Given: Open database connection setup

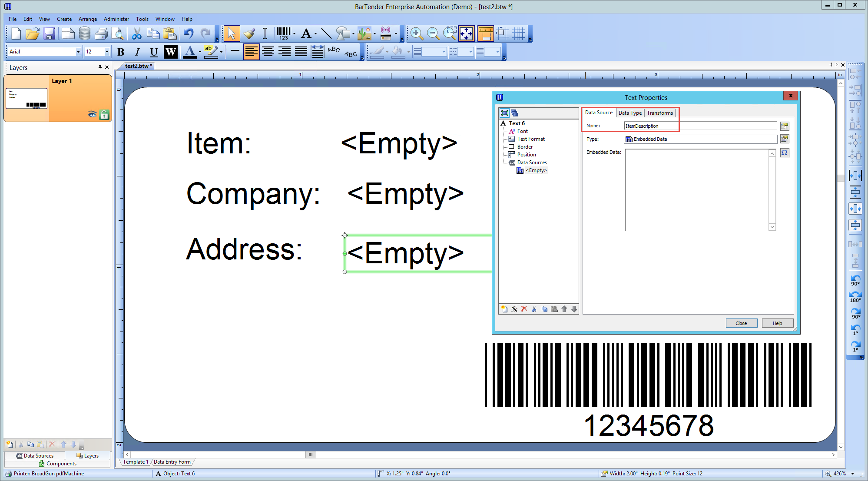Looking at the screenshot, I should coord(85,33).
